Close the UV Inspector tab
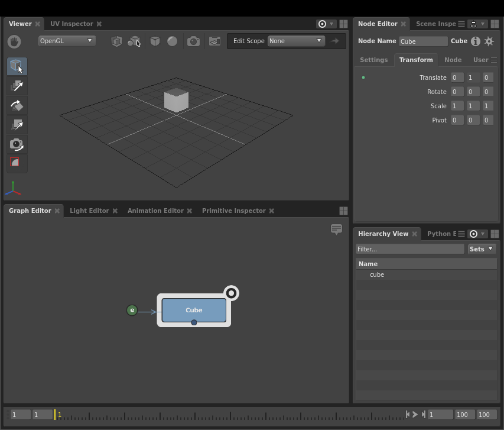Viewport: 504px width, 430px height. [99, 24]
